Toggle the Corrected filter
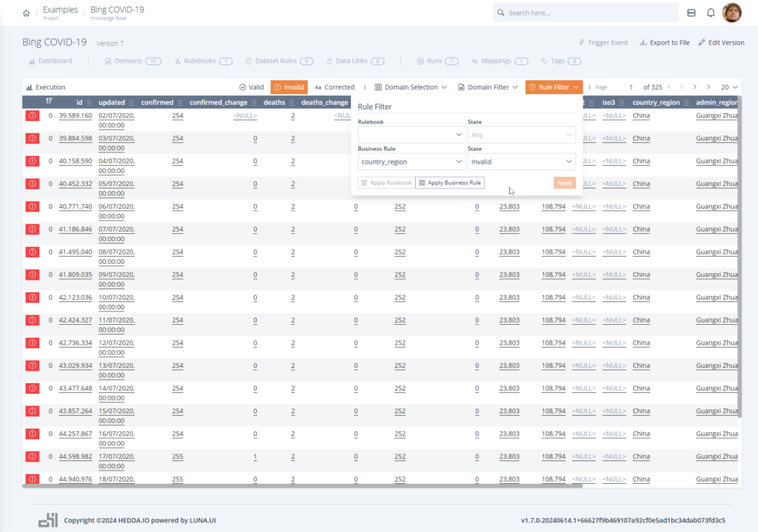The width and height of the screenshot is (758, 532). (335, 87)
